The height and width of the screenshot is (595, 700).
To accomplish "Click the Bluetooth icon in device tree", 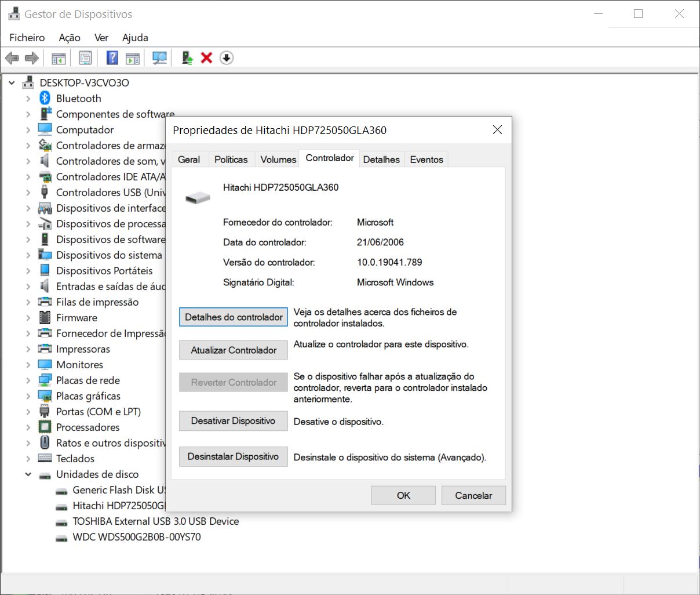I will click(45, 99).
